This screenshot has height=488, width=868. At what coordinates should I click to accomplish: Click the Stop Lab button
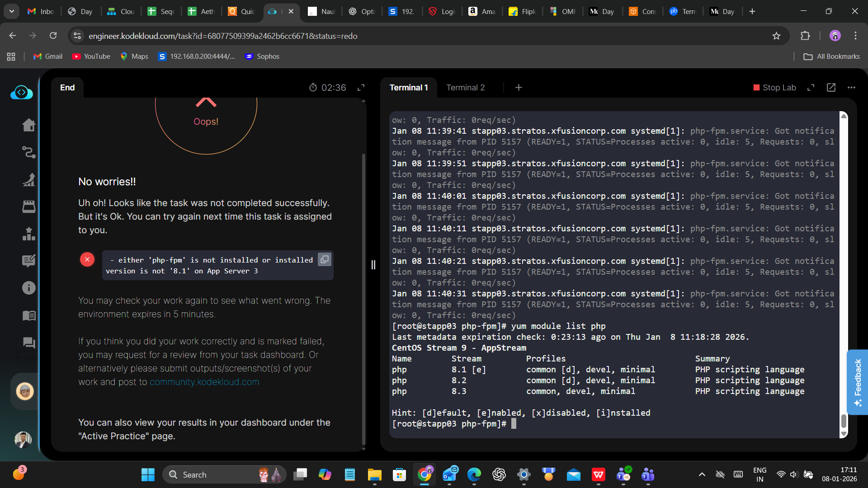click(x=774, y=88)
